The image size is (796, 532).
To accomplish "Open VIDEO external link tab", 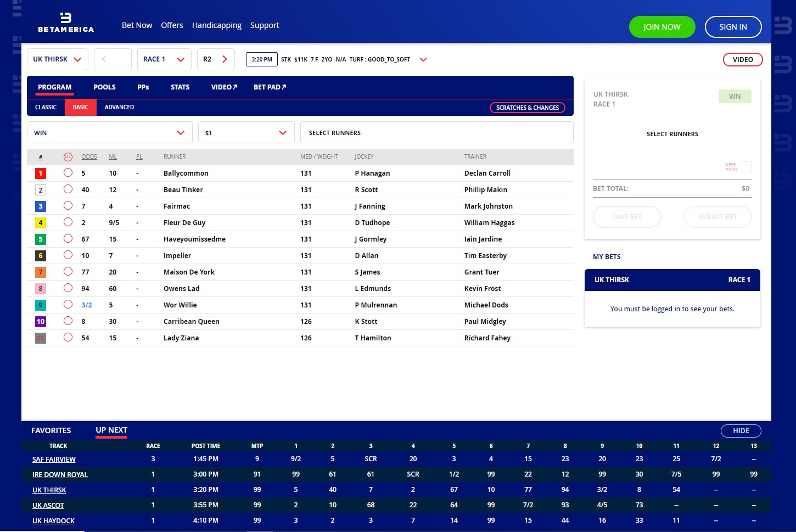I will 224,87.
